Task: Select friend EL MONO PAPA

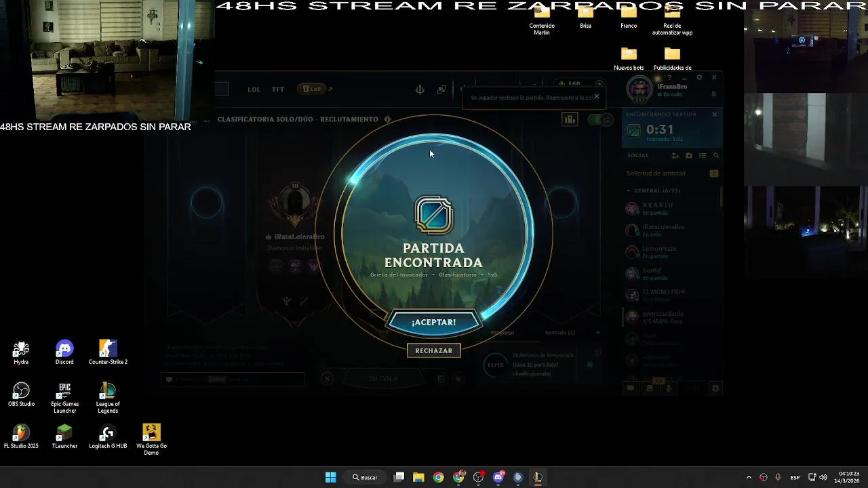Action: click(x=671, y=296)
